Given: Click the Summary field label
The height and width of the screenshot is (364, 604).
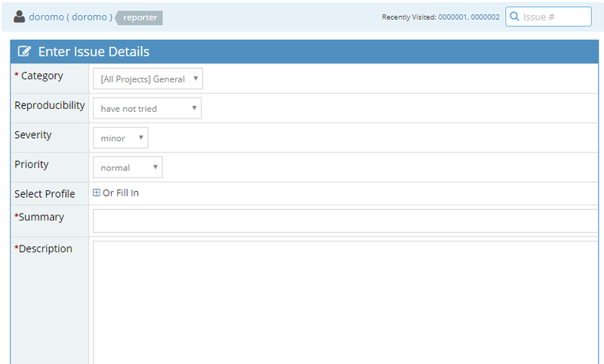Looking at the screenshot, I should 41,217.
